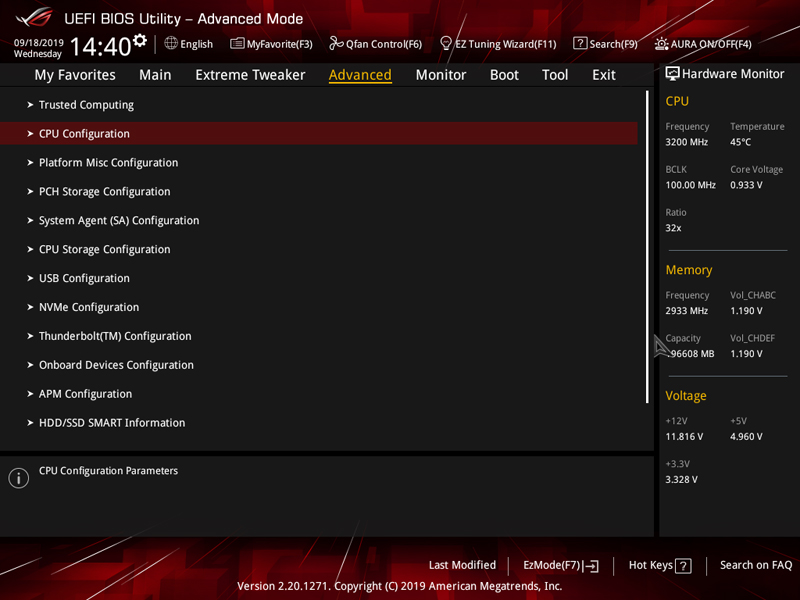The image size is (800, 600).
Task: Open System Agent (SA) Configuration
Action: [119, 220]
